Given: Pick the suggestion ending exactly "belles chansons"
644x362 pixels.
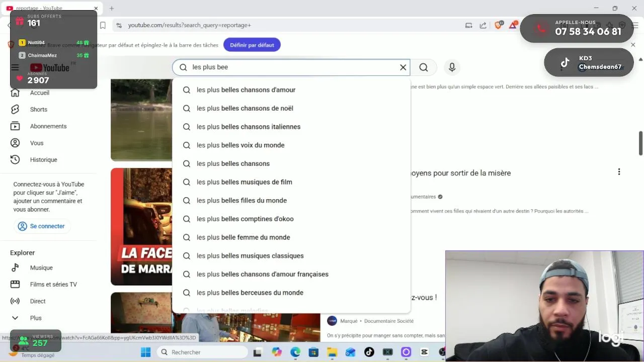Looking at the screenshot, I should (x=291, y=163).
